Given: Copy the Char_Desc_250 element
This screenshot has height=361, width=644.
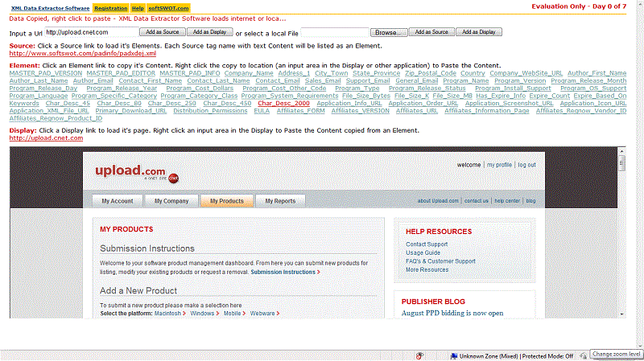Looking at the screenshot, I should pos(172,104).
